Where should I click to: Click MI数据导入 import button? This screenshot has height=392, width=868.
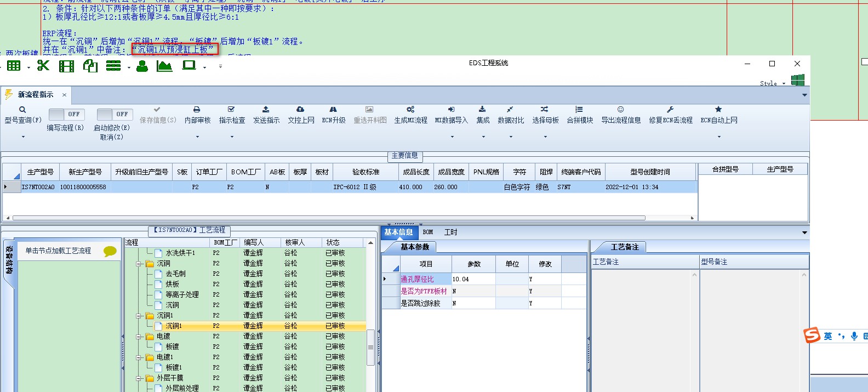pos(451,115)
